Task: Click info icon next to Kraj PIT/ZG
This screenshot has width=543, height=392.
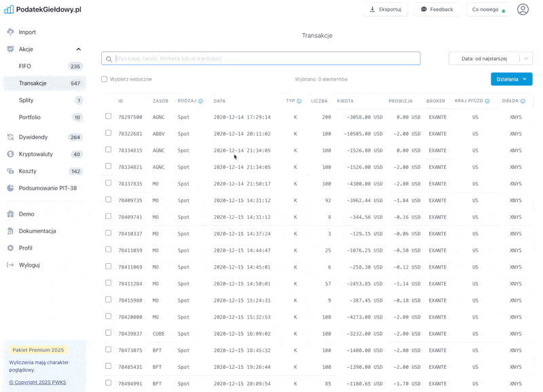Action: click(487, 101)
